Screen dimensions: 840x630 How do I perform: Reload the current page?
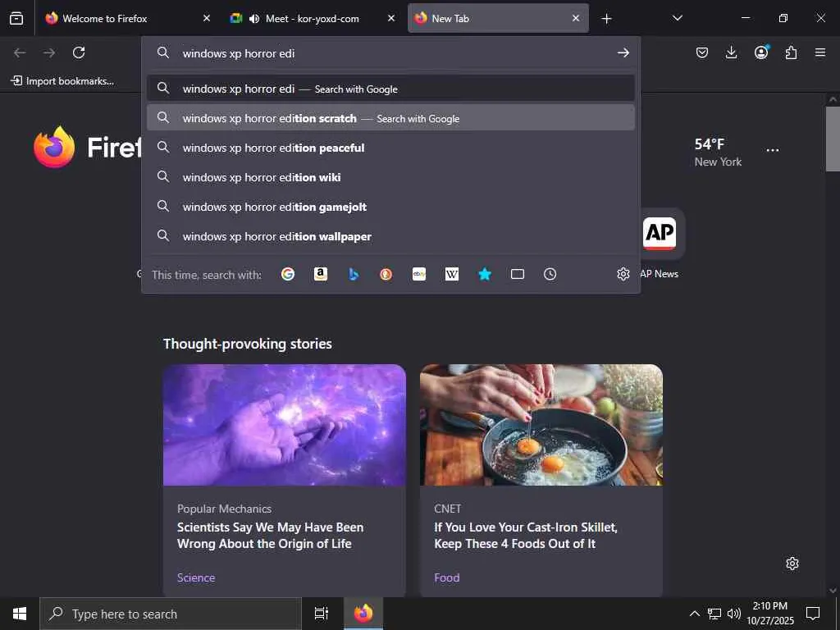coord(79,52)
